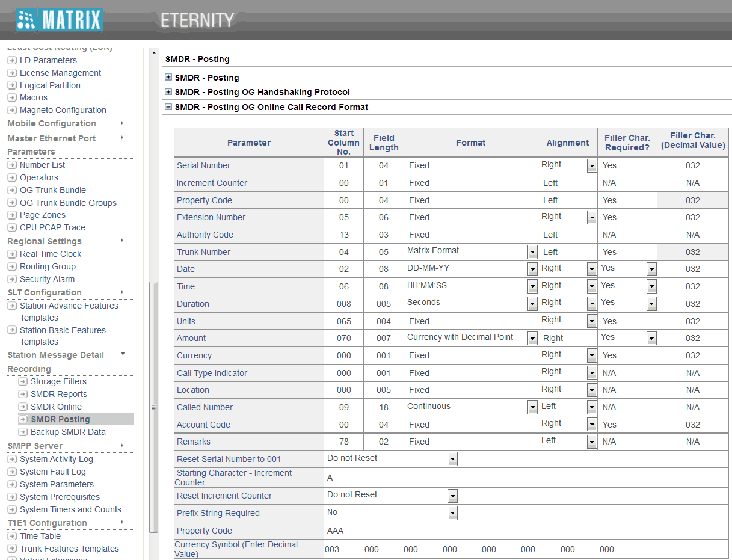Collapse Station Message Detail Recording group

pyautogui.click(x=122, y=354)
